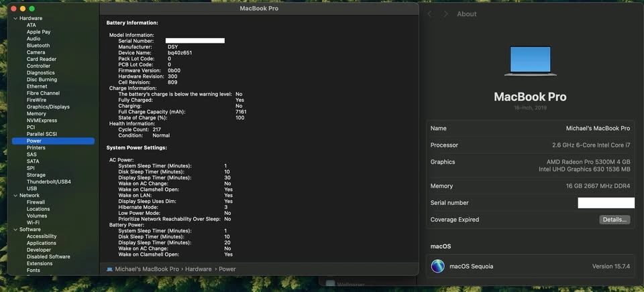Click the Hardware breadcrumb in path bar
This screenshot has width=644, height=292.
199,269
